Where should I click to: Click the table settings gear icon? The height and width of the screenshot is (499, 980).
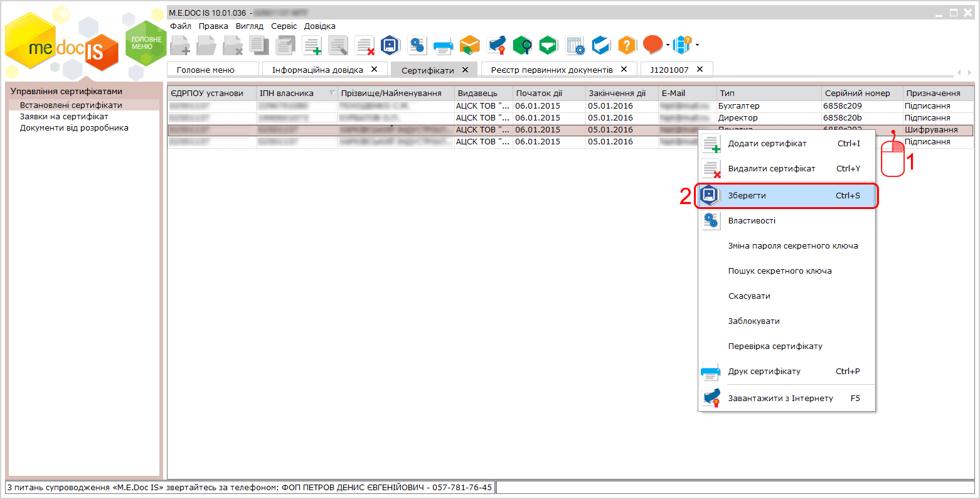575,45
